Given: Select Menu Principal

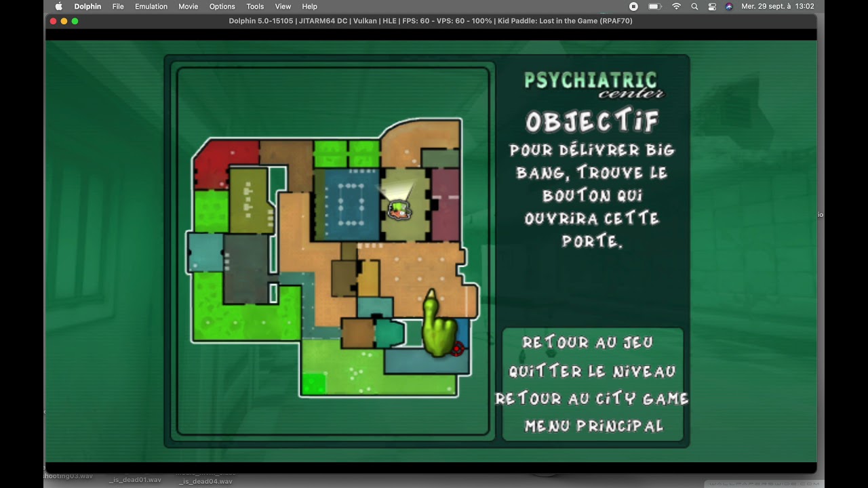Looking at the screenshot, I should point(594,426).
